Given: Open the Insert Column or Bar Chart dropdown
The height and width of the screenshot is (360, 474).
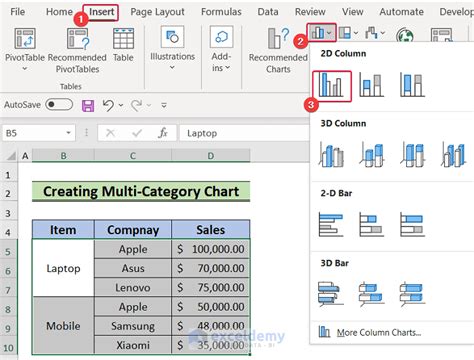Looking at the screenshot, I should pyautogui.click(x=321, y=32).
